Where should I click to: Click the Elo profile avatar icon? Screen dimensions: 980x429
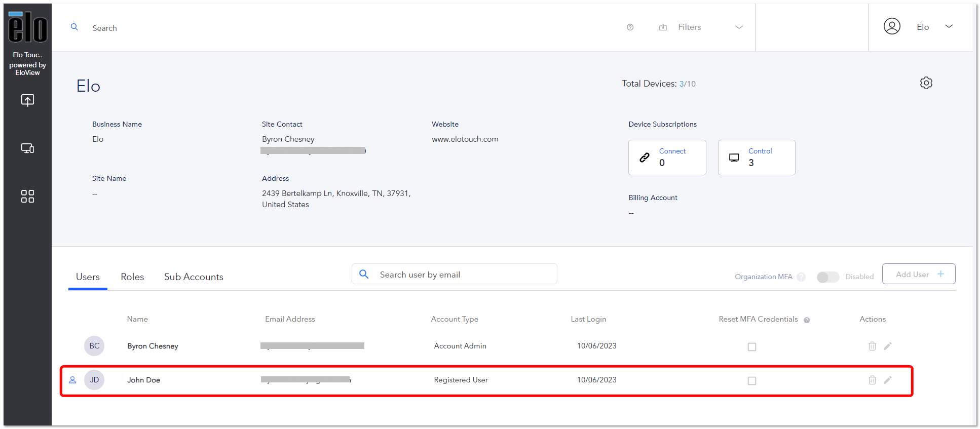tap(892, 26)
